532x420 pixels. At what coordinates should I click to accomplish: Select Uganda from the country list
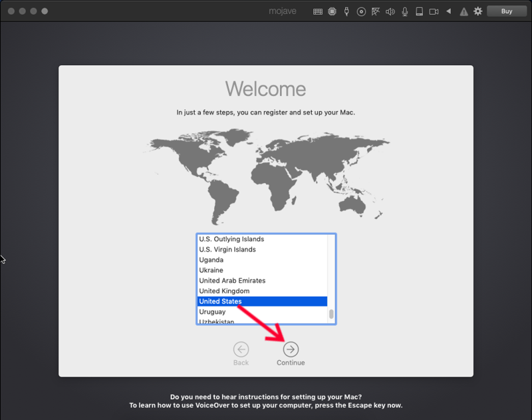pyautogui.click(x=211, y=260)
